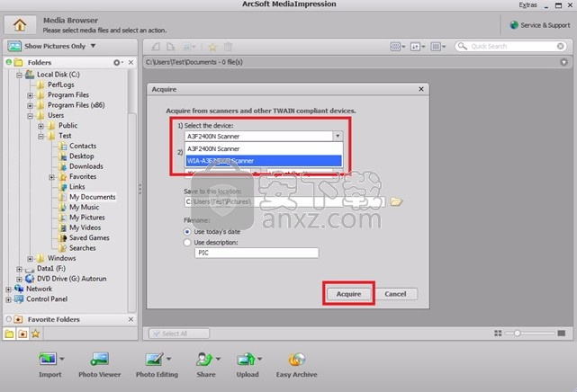Select Control Panel in the tree
This screenshot has width=577, height=392.
(47, 299)
